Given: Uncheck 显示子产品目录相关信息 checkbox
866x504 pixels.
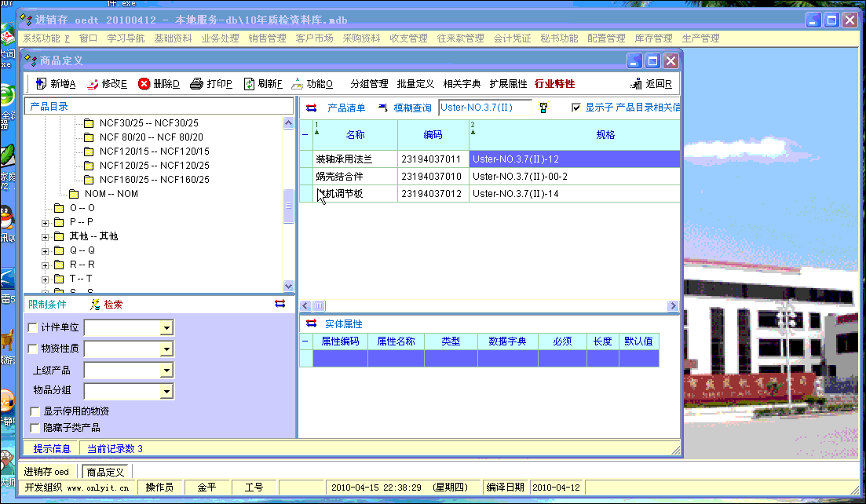Looking at the screenshot, I should 576,108.
